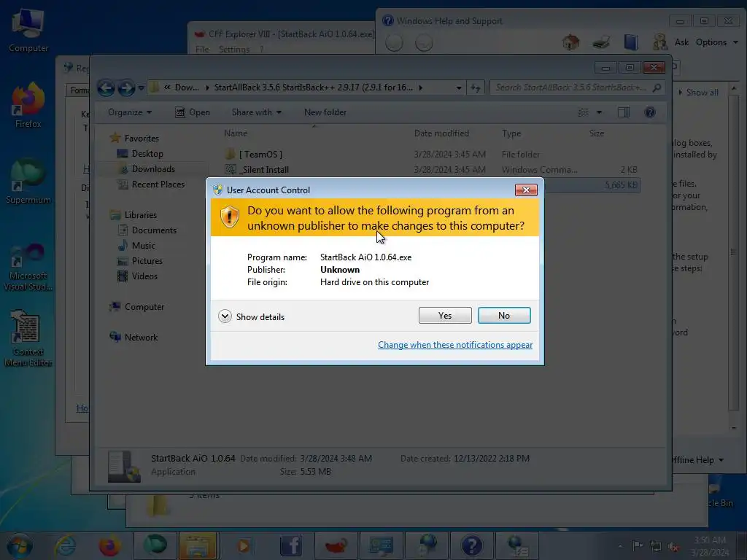Open Firefox from the taskbar

click(110, 545)
